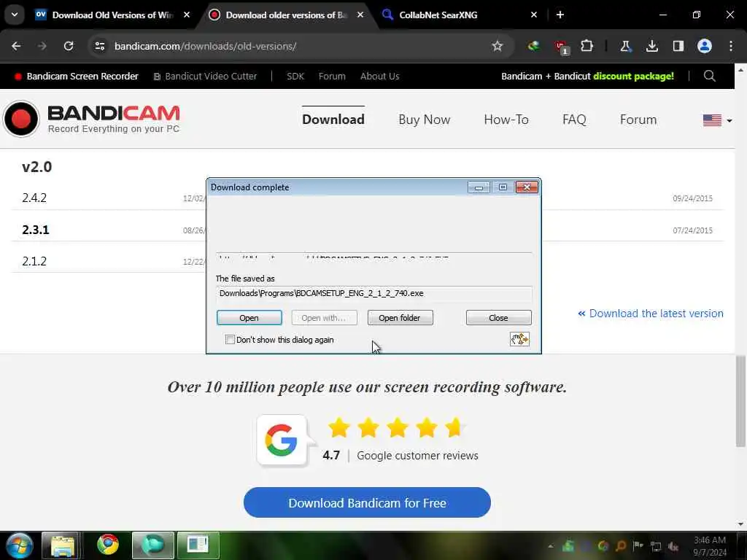Click Bandicam Screen Recorder top link
This screenshot has height=560, width=747.
point(76,76)
